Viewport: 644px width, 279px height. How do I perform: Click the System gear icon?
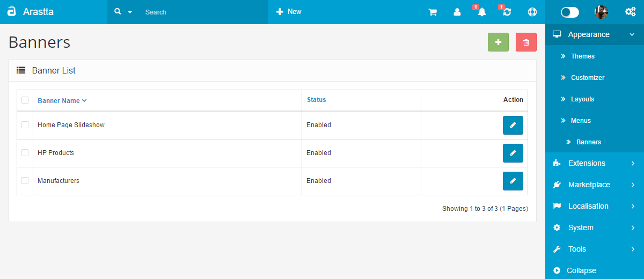[x=557, y=227]
